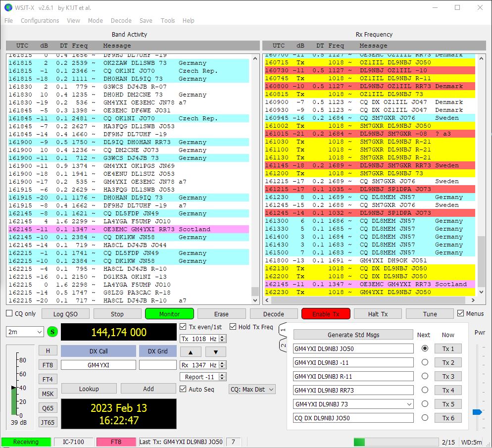Select Next radio for Tx 3 message
This screenshot has width=492, height=448.
click(425, 376)
